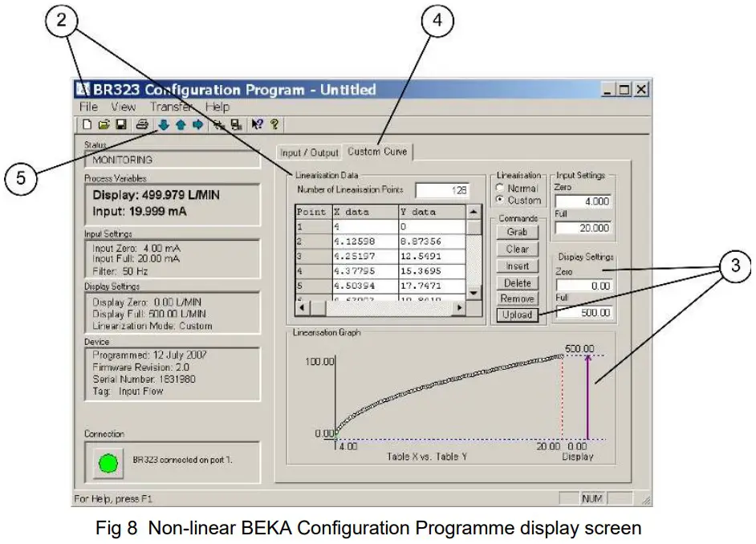The width and height of the screenshot is (756, 544).
Task: Switch to the Custom Curve tab
Action: coord(377,151)
